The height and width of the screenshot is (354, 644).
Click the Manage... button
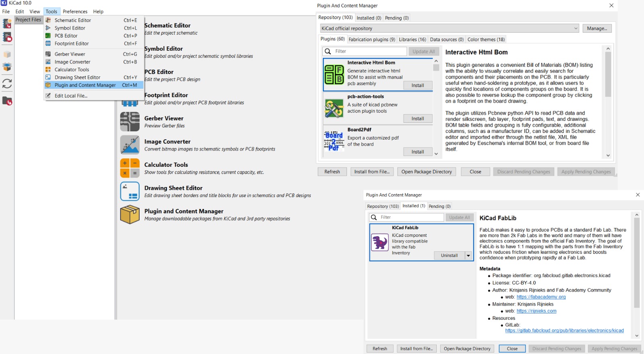pos(597,28)
